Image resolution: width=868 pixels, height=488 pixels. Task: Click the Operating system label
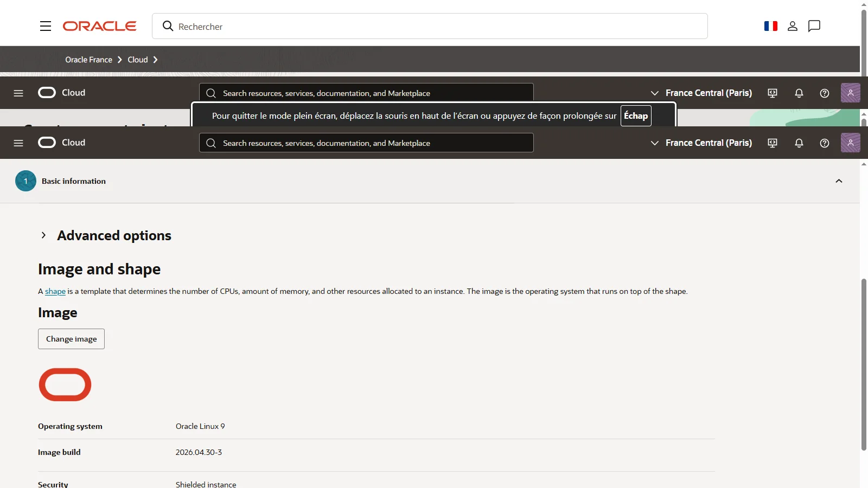point(70,426)
